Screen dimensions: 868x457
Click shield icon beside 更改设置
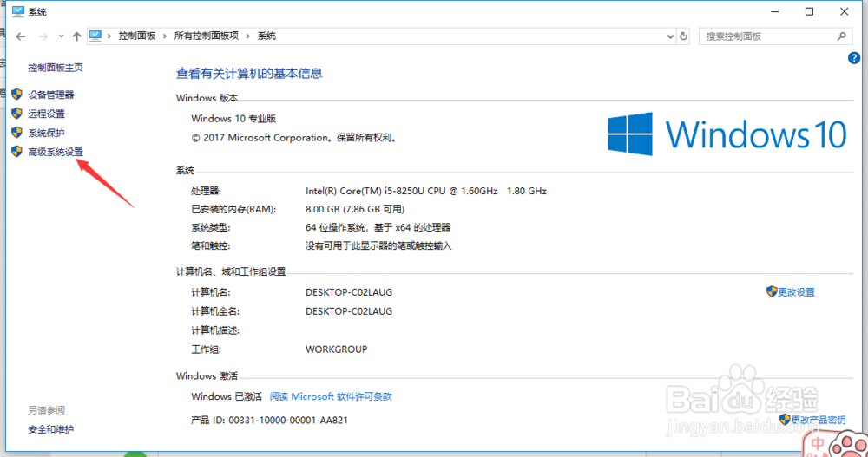coord(772,291)
